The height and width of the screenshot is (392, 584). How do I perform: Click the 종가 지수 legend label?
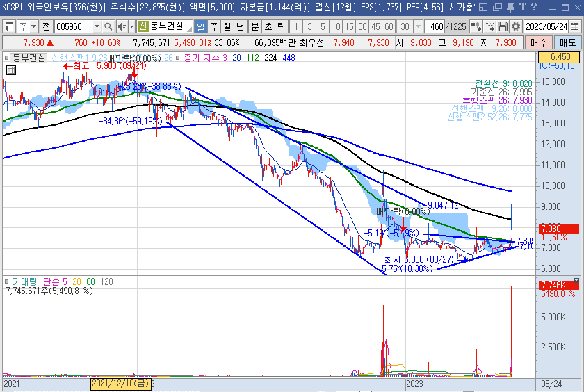[x=201, y=58]
